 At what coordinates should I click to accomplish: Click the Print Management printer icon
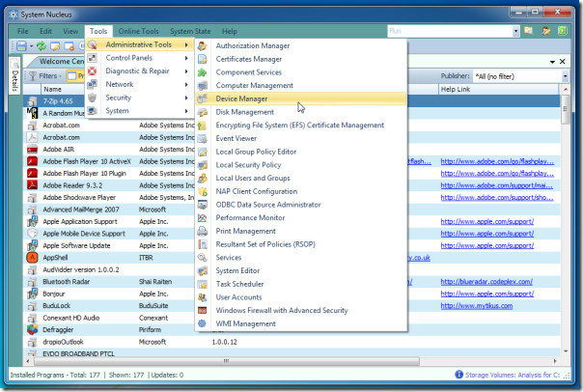click(x=203, y=231)
